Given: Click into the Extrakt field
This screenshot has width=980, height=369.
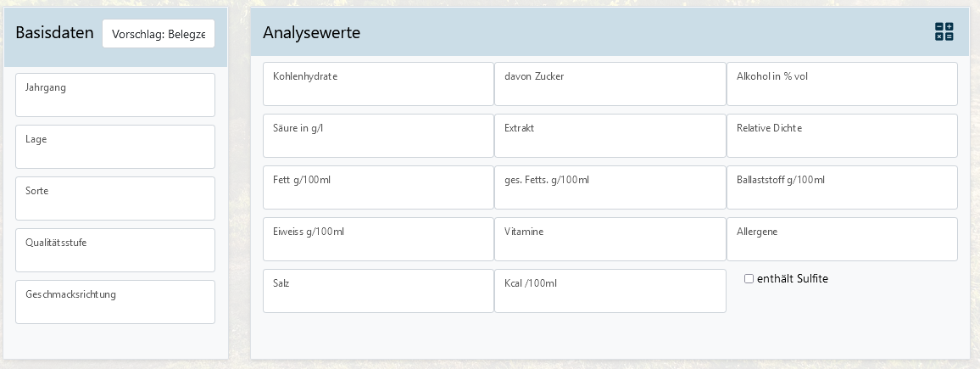Looking at the screenshot, I should 610,136.
